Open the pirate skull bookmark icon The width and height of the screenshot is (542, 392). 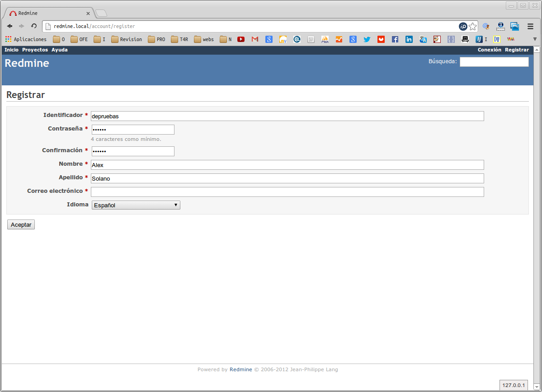click(x=465, y=39)
